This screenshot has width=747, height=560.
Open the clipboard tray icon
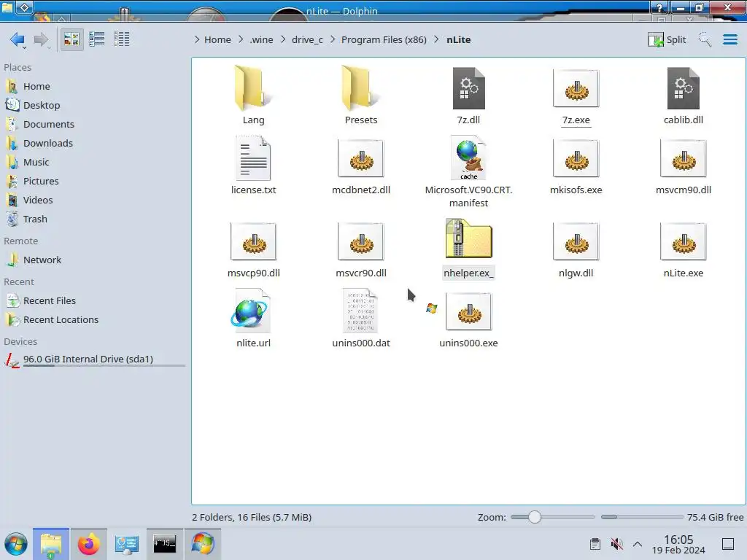click(x=595, y=544)
